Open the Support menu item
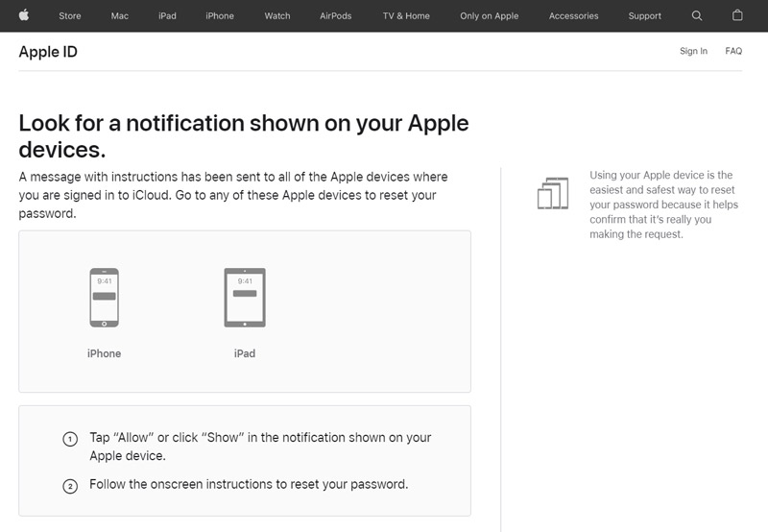The width and height of the screenshot is (768, 532). coord(644,15)
